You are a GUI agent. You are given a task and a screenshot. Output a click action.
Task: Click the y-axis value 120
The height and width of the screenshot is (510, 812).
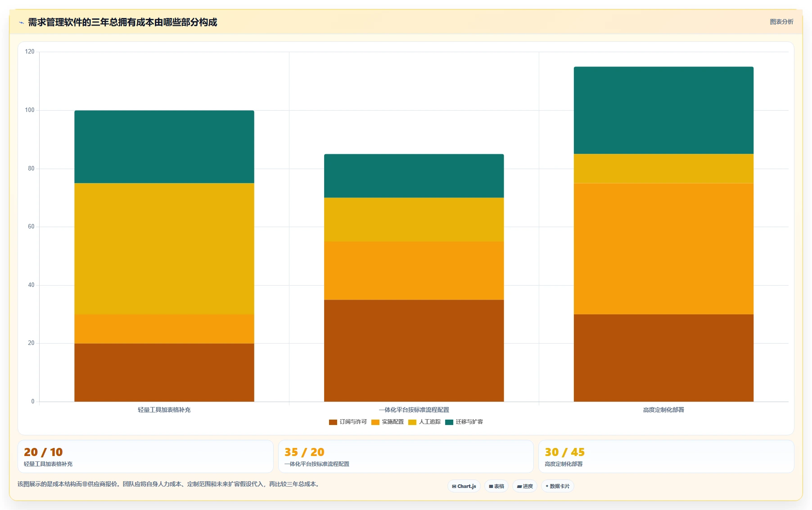click(x=30, y=52)
